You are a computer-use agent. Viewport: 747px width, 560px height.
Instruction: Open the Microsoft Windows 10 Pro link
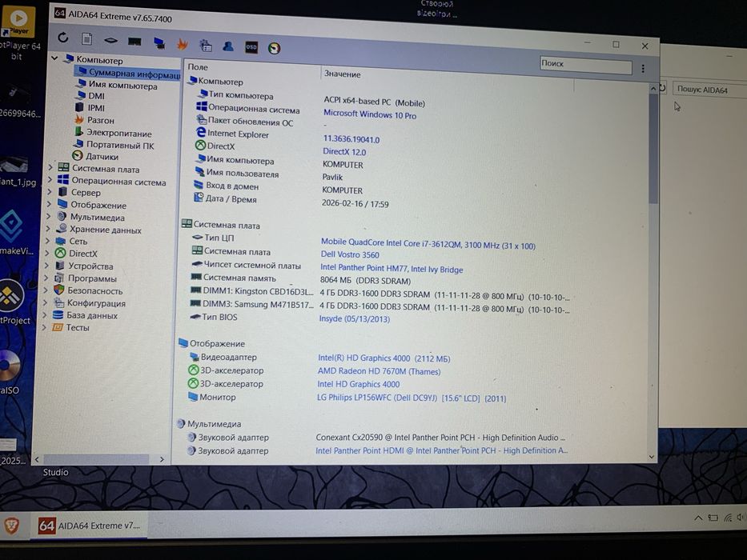tap(370, 114)
